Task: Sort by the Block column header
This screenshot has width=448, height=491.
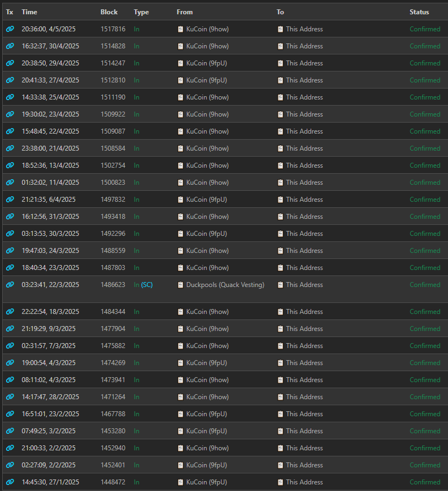Action: 109,12
